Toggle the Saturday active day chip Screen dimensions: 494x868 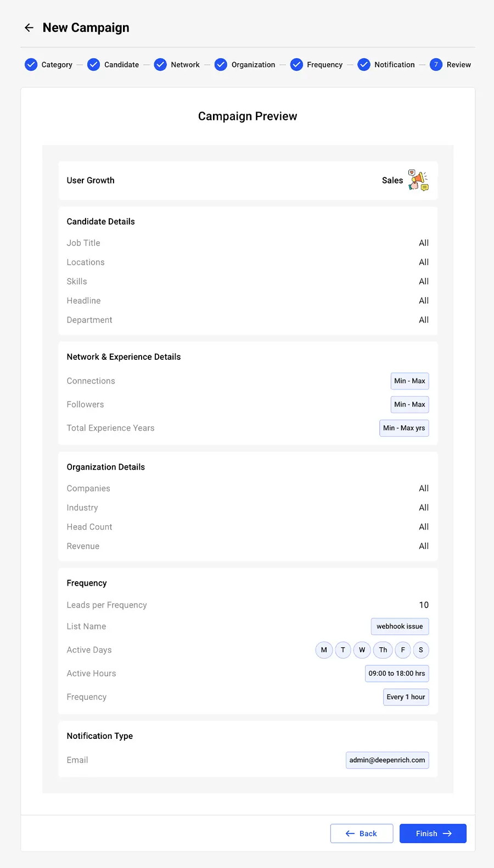tap(421, 650)
